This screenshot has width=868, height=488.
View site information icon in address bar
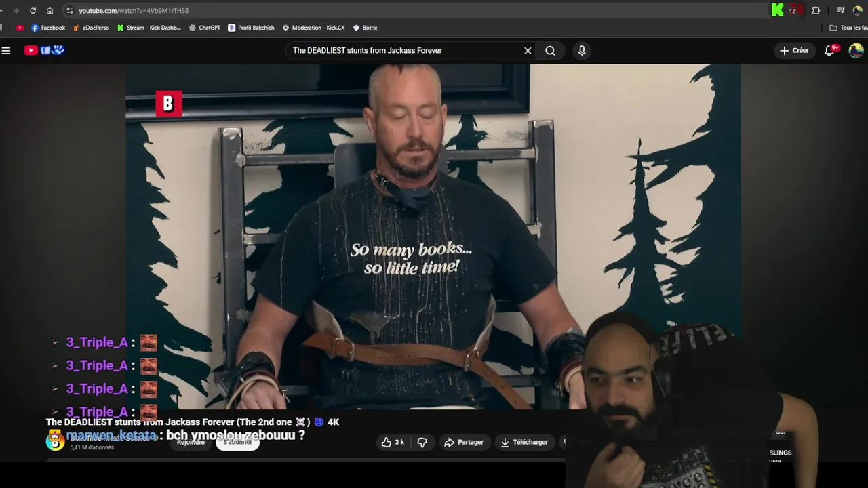tap(69, 10)
